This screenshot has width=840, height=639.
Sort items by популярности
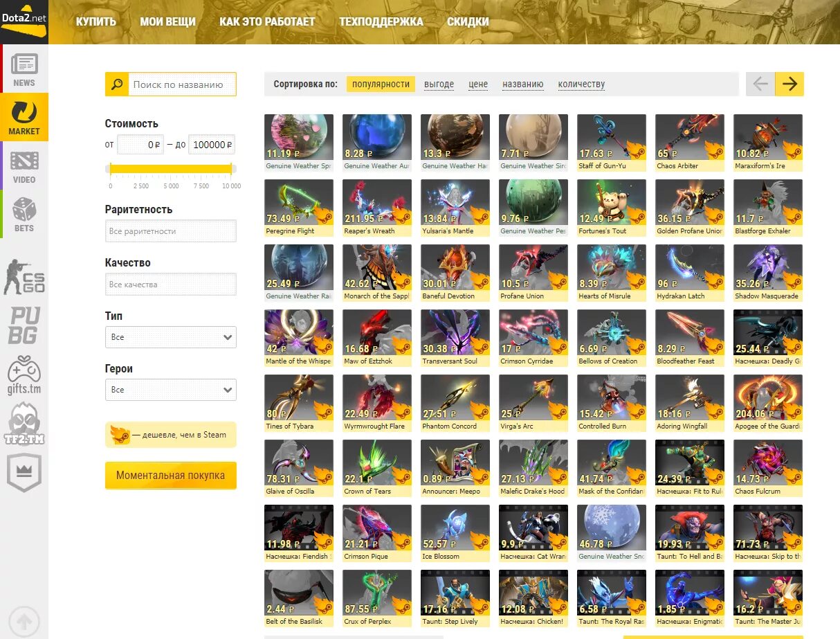381,84
